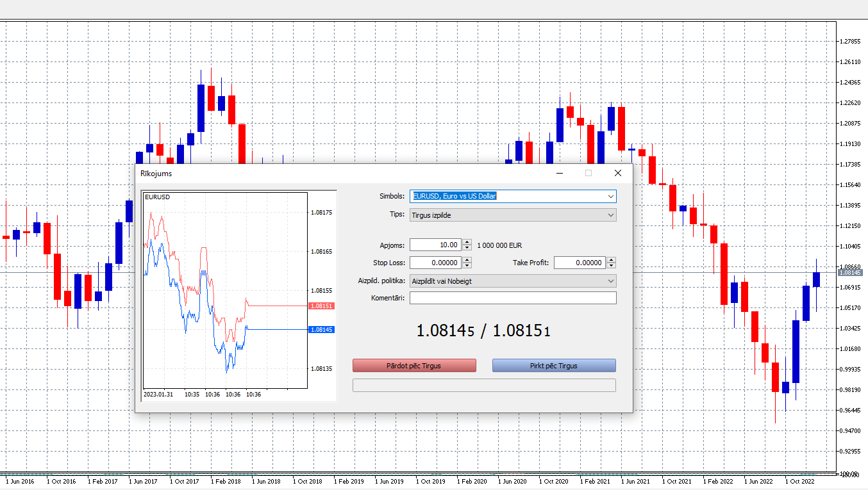Click the blue 1.08145 bid price tag
The image size is (868, 490).
click(321, 329)
